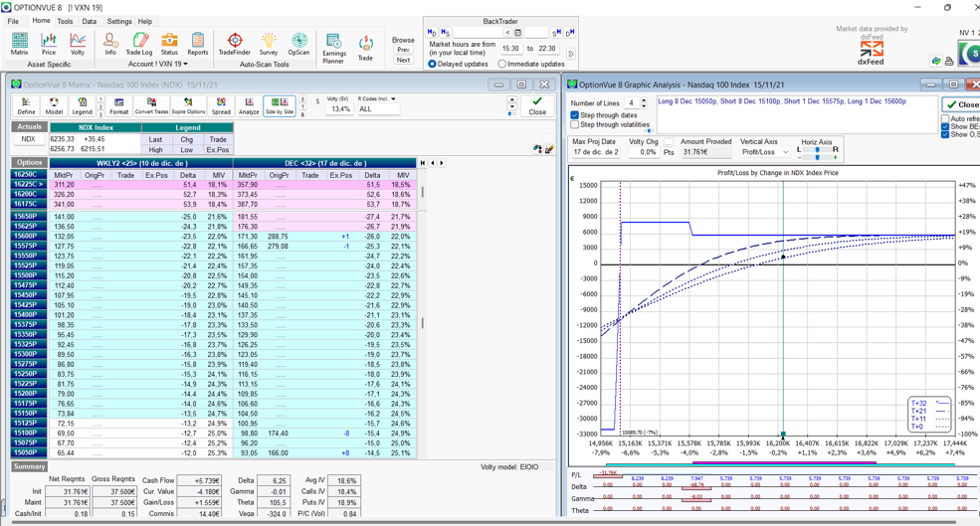The image size is (980, 526).
Task: Click the Volty Chg ellipsis button
Action: [669, 142]
